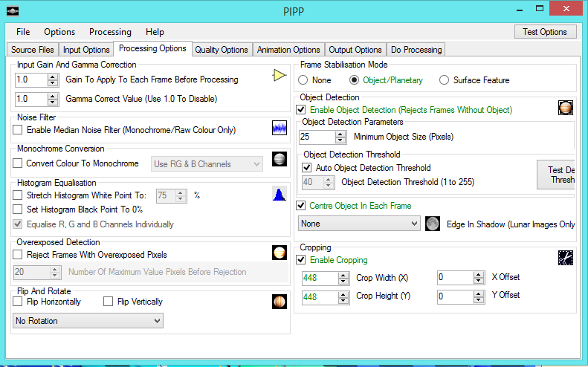Select Surface Feature stabilisation mode
This screenshot has width=588, height=367.
[x=444, y=79]
